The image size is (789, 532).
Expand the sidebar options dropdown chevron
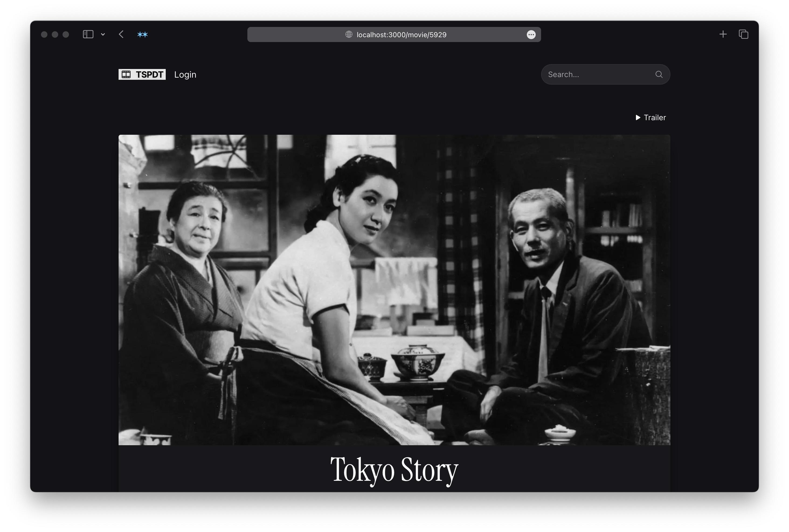point(103,34)
